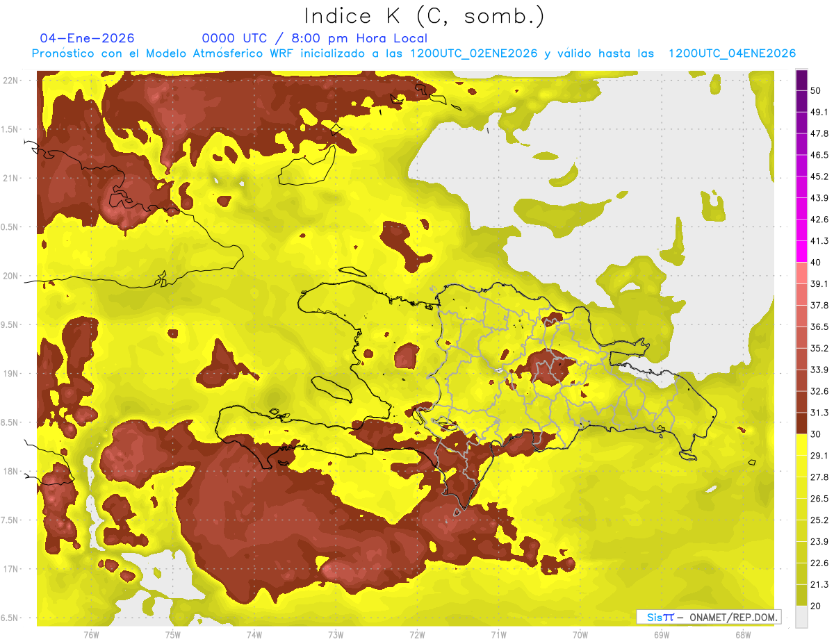Image resolution: width=834 pixels, height=644 pixels.
Task: Click the colorbar value '35.2'
Action: coord(819,348)
